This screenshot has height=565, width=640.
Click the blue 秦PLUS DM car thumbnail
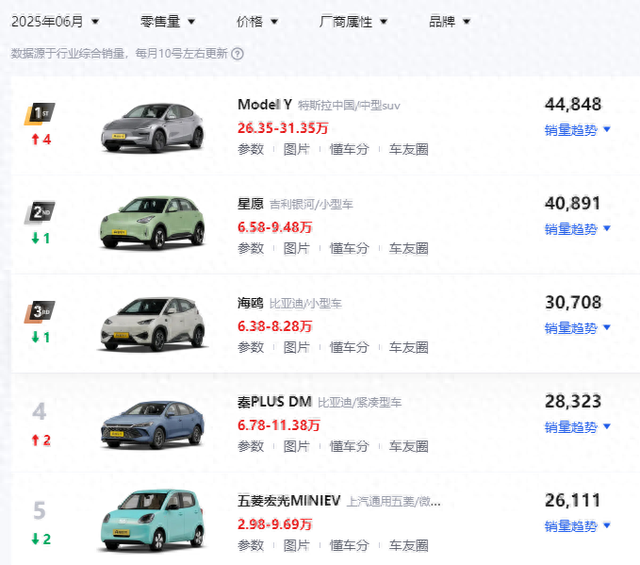[x=152, y=425]
